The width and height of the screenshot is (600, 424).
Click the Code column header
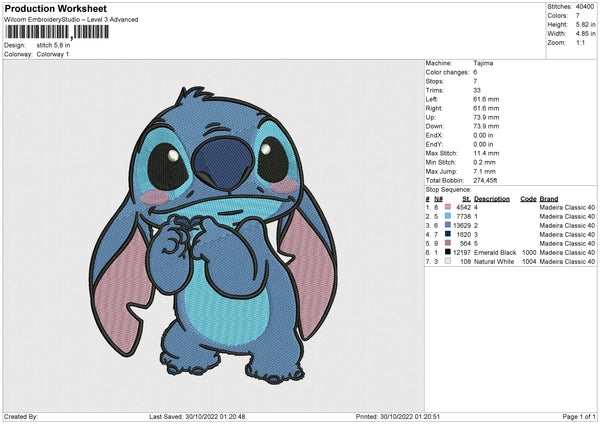tap(528, 198)
